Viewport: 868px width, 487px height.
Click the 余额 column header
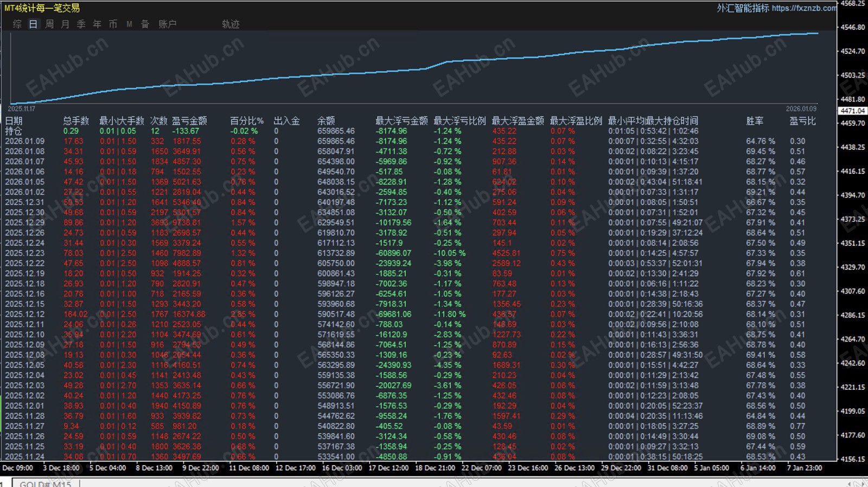point(326,121)
